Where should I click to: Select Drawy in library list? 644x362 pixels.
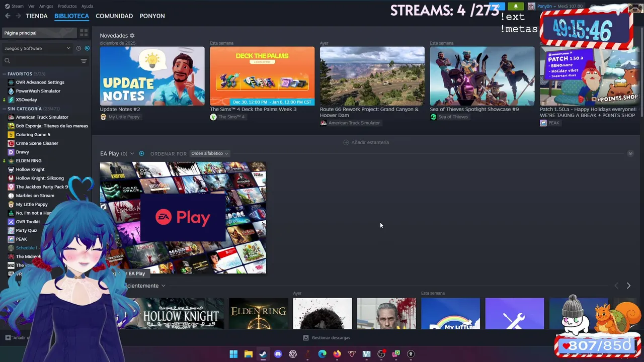coord(22,152)
